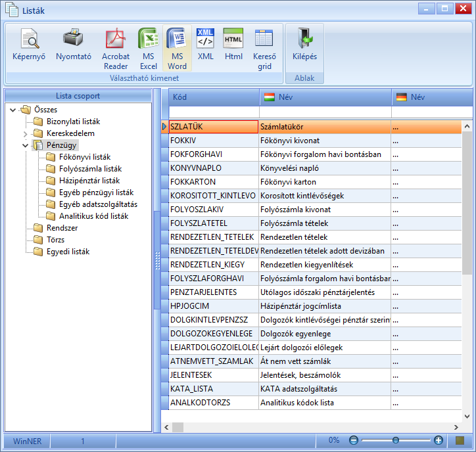Click the vertical scrollbar down arrow
This screenshot has height=452, width=476.
click(467, 417)
